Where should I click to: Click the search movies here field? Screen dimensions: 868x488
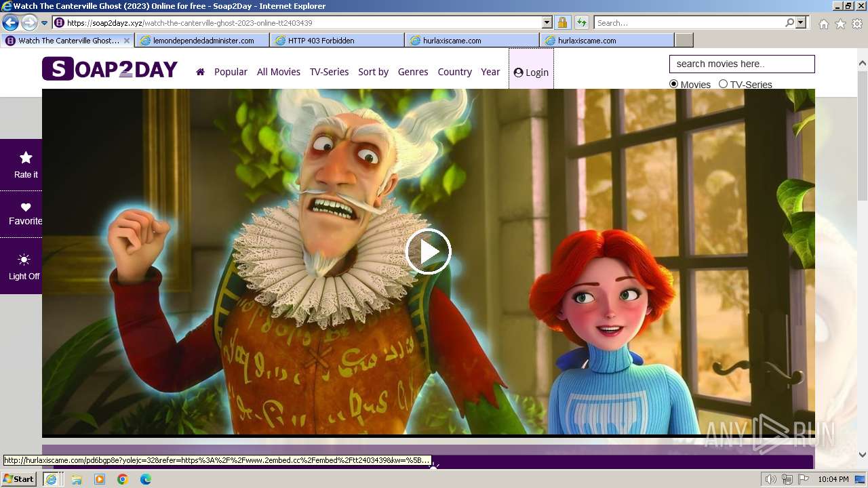[x=742, y=64]
